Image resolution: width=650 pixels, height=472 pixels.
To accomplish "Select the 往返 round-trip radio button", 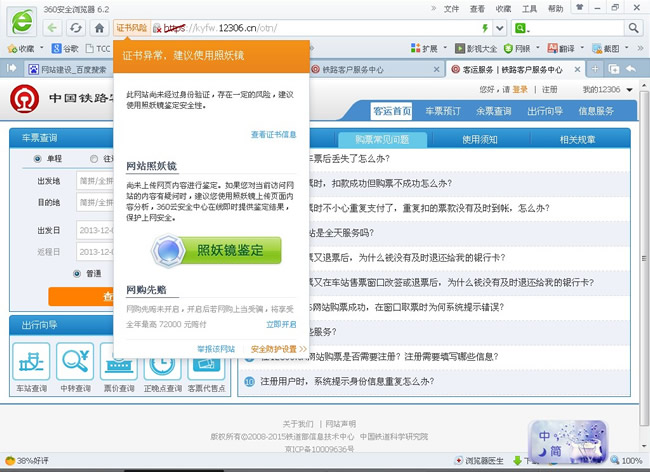I will tap(95, 158).
